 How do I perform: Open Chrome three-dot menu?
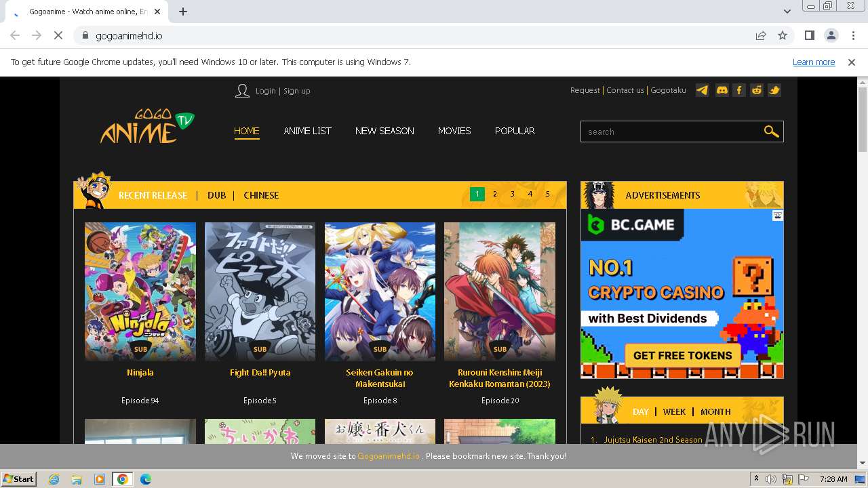[x=853, y=35]
